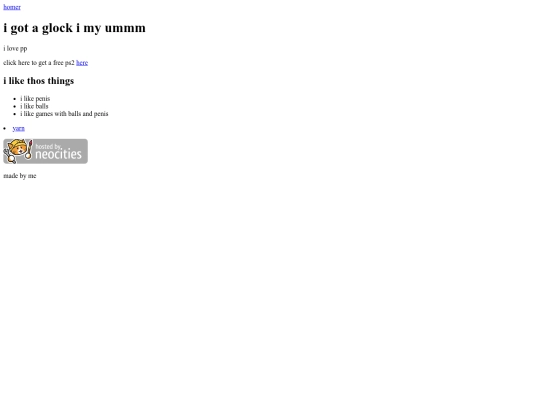This screenshot has height=405, width=540.
Task: Click the 'made by me' footer text
Action: click(x=20, y=176)
